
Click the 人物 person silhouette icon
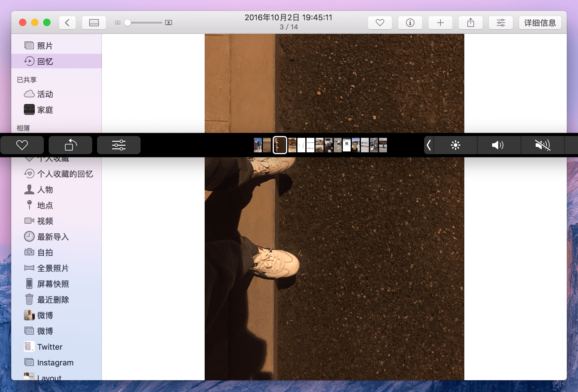29,189
